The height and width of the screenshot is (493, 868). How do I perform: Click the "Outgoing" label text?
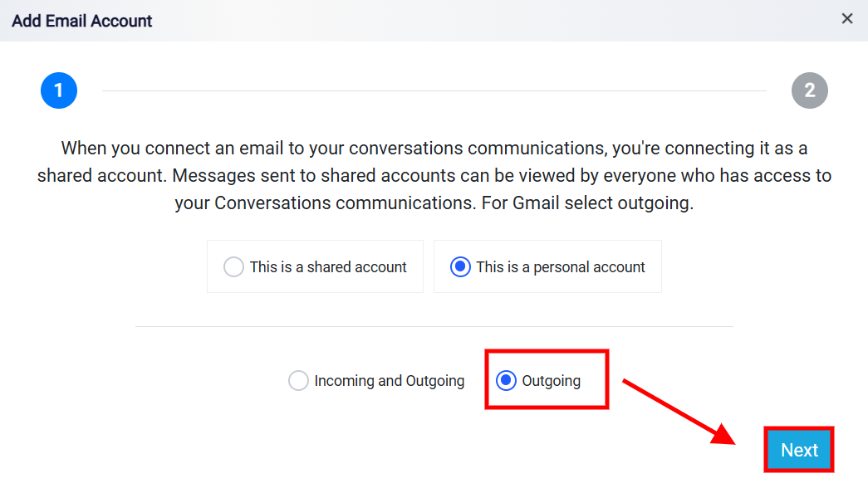pos(552,381)
